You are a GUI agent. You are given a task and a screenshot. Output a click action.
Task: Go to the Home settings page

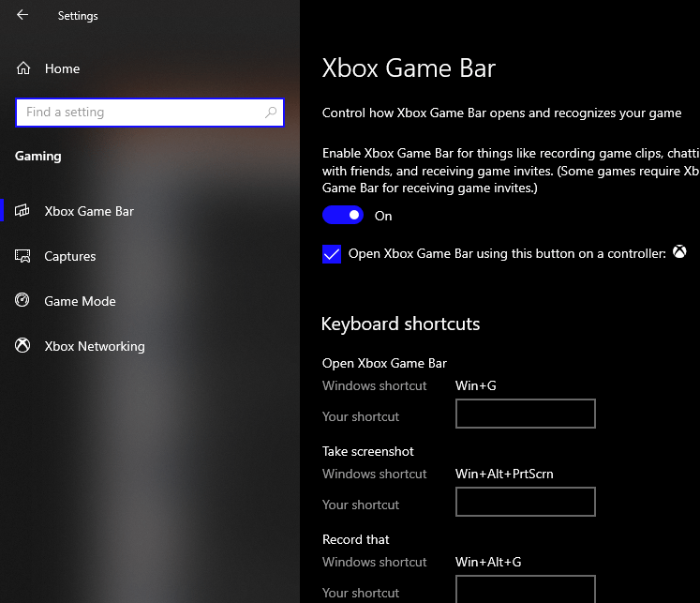pos(150,68)
